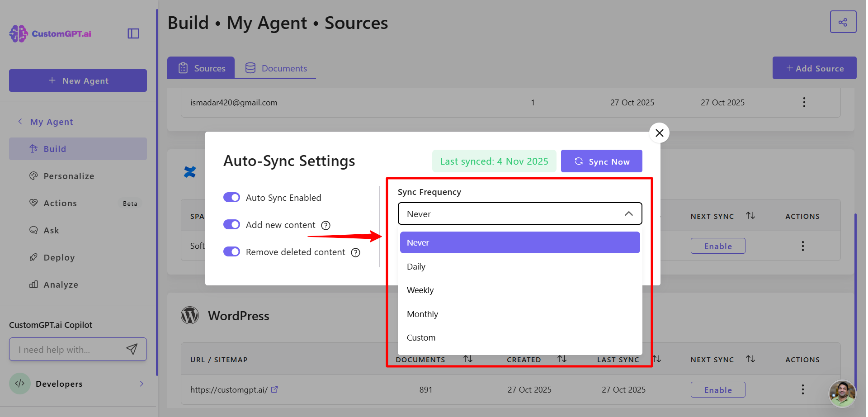Click the Developers code icon
Image resolution: width=868 pixels, height=417 pixels.
(20, 384)
